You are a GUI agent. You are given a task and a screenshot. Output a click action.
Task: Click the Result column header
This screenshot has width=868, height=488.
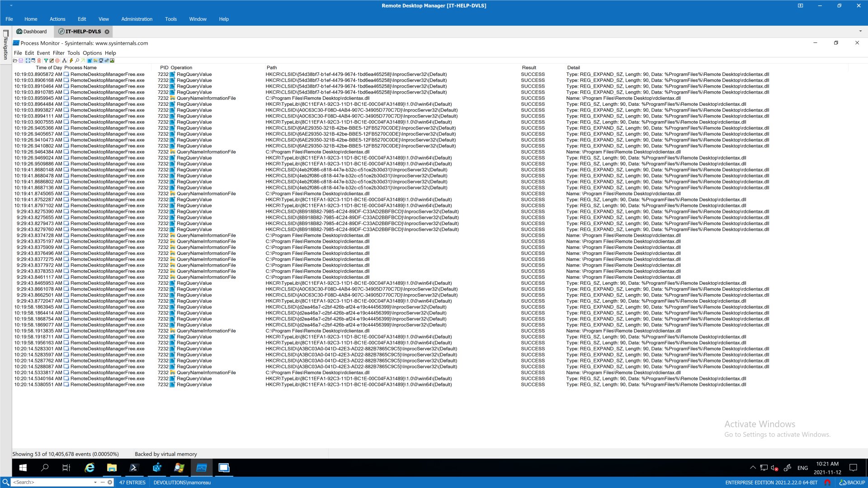(529, 68)
